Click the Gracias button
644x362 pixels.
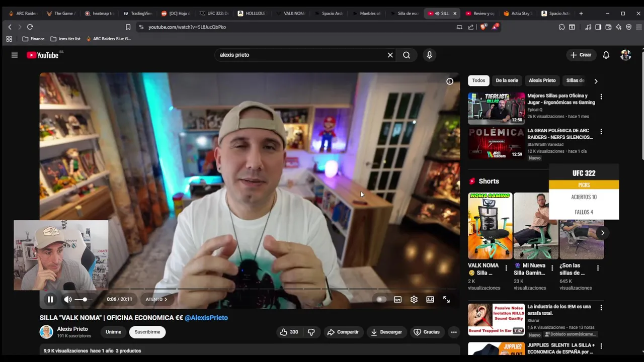[427, 332]
